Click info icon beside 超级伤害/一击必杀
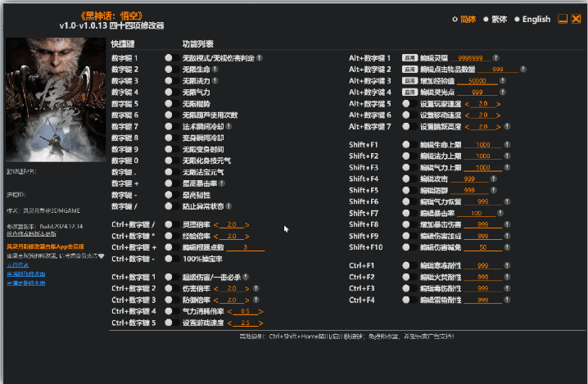Viewport: 588px width, 384px height. pos(246,277)
